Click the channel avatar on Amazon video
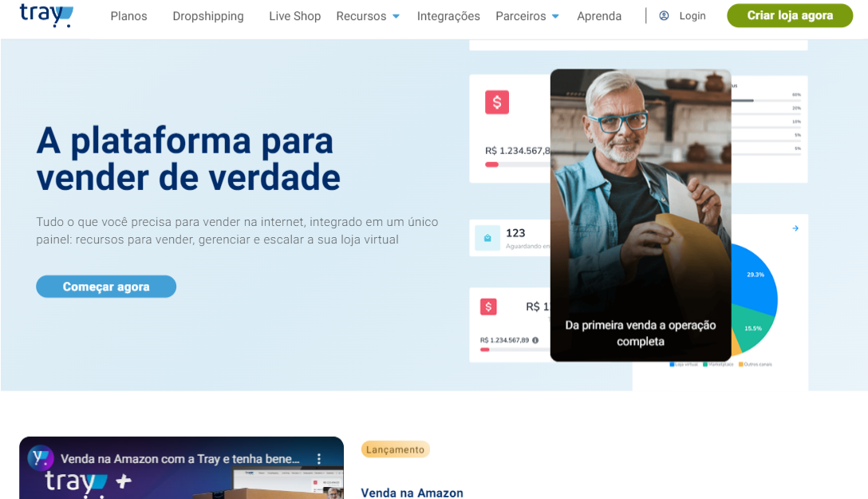This screenshot has width=868, height=499. [41, 458]
